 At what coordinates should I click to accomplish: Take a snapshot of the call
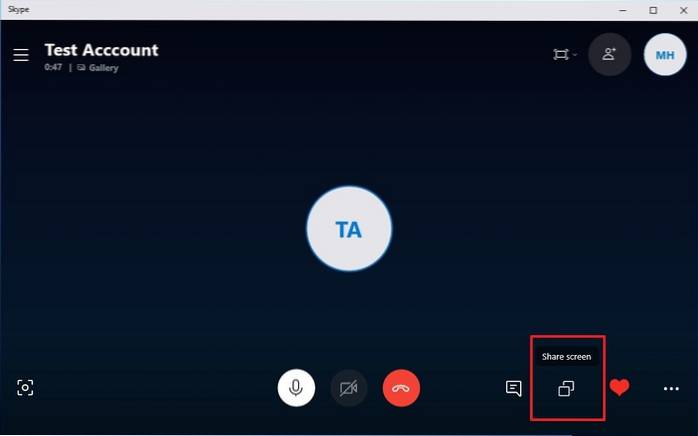(25, 387)
